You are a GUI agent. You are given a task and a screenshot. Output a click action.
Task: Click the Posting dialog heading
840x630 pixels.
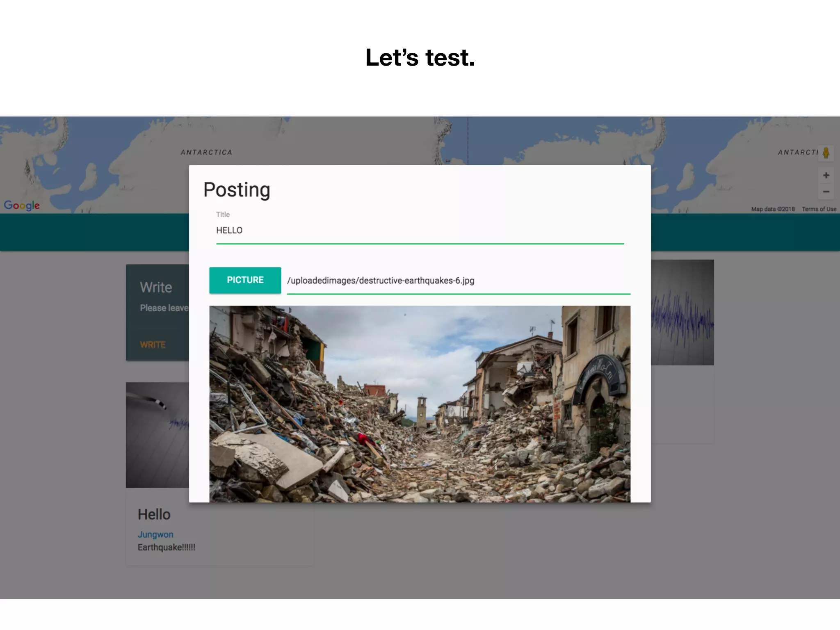click(x=237, y=190)
